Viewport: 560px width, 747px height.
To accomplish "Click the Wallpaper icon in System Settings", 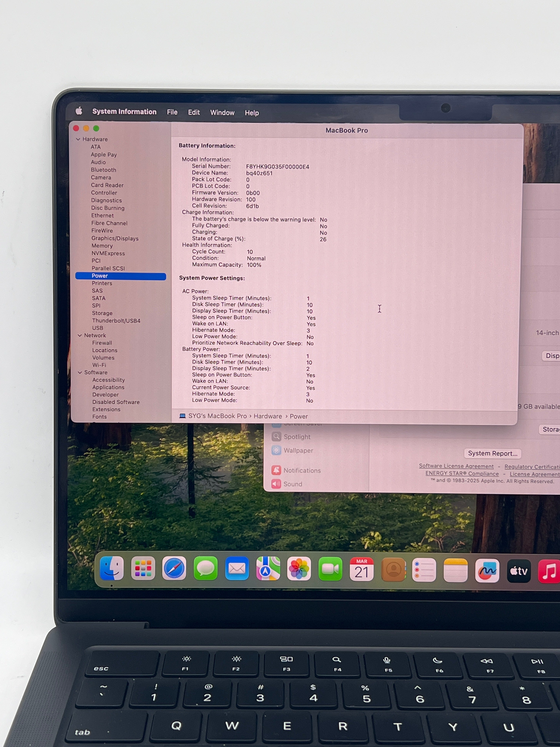I will [276, 450].
